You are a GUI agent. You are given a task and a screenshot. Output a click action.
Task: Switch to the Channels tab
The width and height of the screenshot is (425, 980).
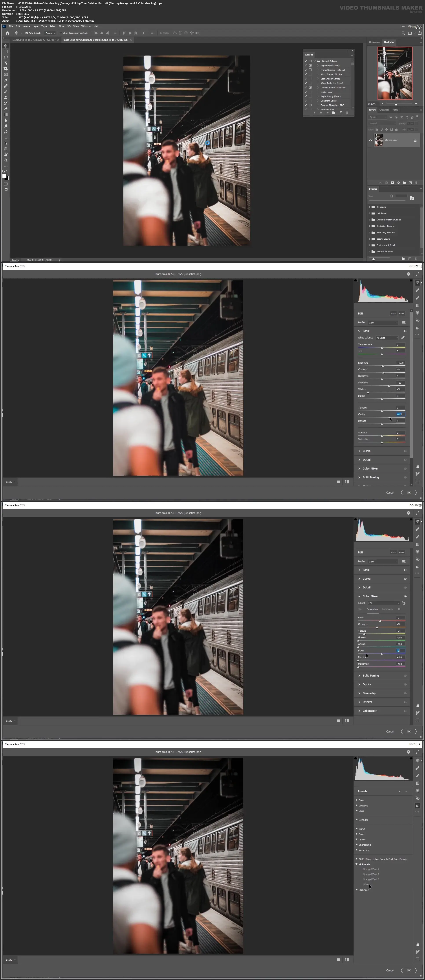pos(384,110)
